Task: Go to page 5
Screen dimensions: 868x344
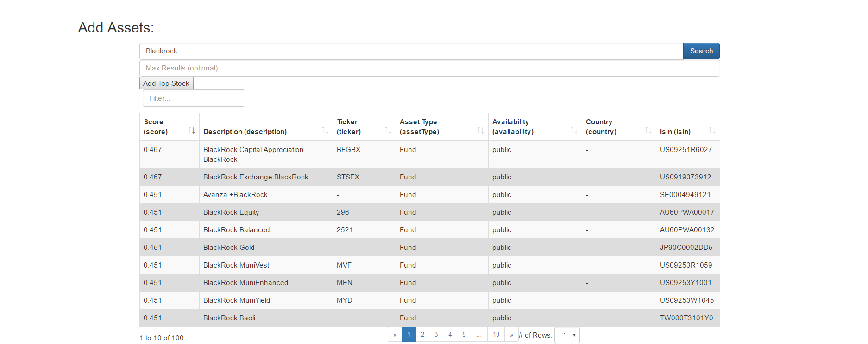Action: (x=464, y=334)
